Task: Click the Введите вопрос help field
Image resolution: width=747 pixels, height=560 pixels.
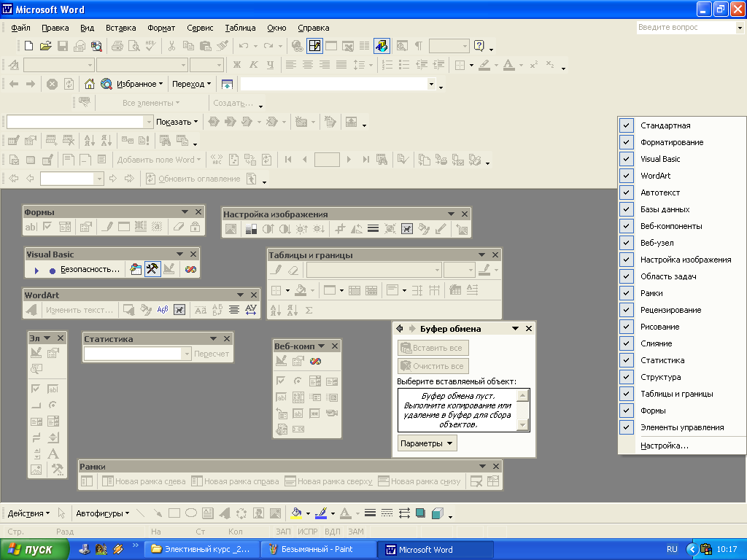Action: (x=686, y=28)
